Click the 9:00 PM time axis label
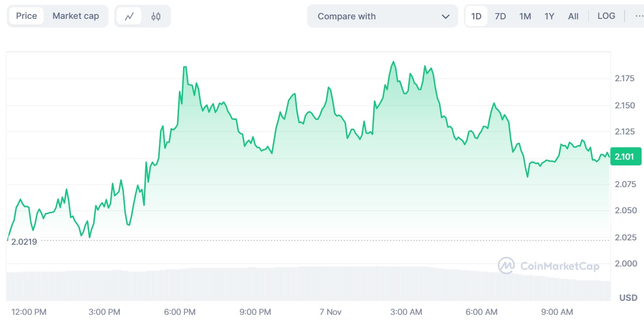Viewport: 644px width, 325px height. point(255,312)
